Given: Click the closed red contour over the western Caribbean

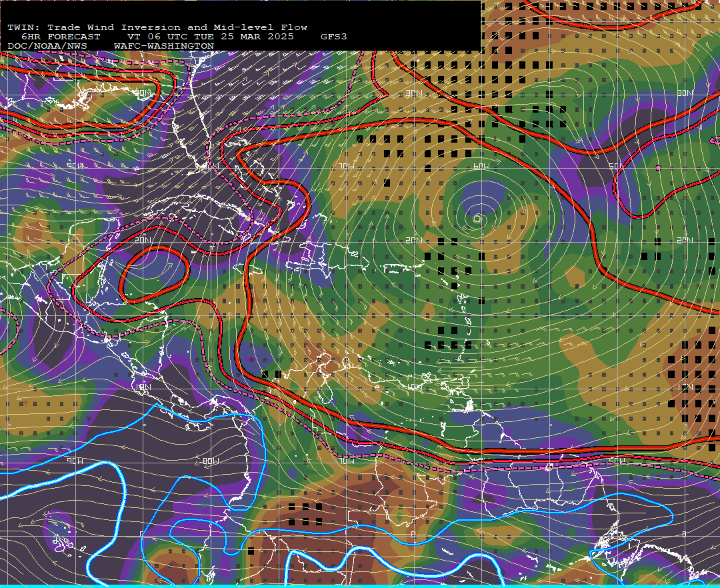Looking at the screenshot, I should click(x=154, y=274).
